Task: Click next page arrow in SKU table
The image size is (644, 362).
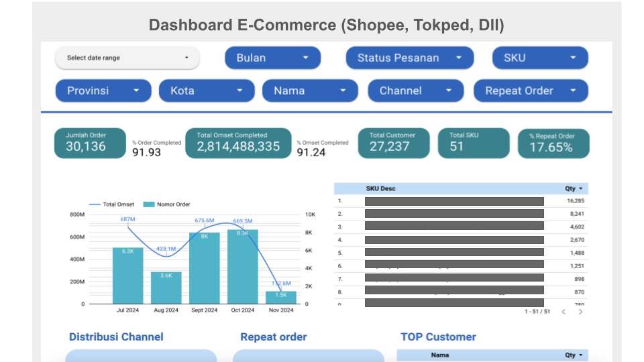Action: (x=580, y=312)
